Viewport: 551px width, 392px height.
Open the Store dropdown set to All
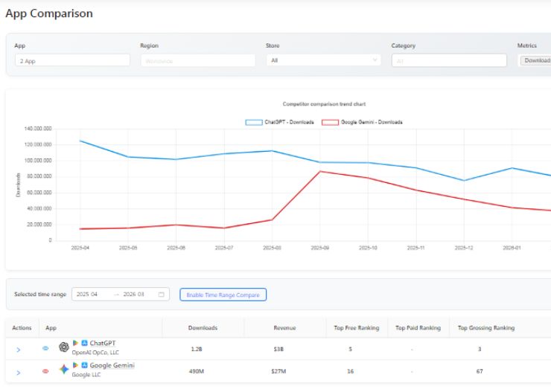(323, 60)
